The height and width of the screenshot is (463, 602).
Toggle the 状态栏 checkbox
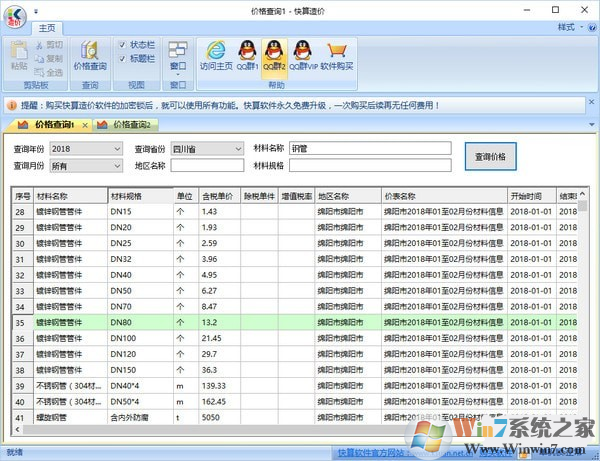(x=124, y=45)
